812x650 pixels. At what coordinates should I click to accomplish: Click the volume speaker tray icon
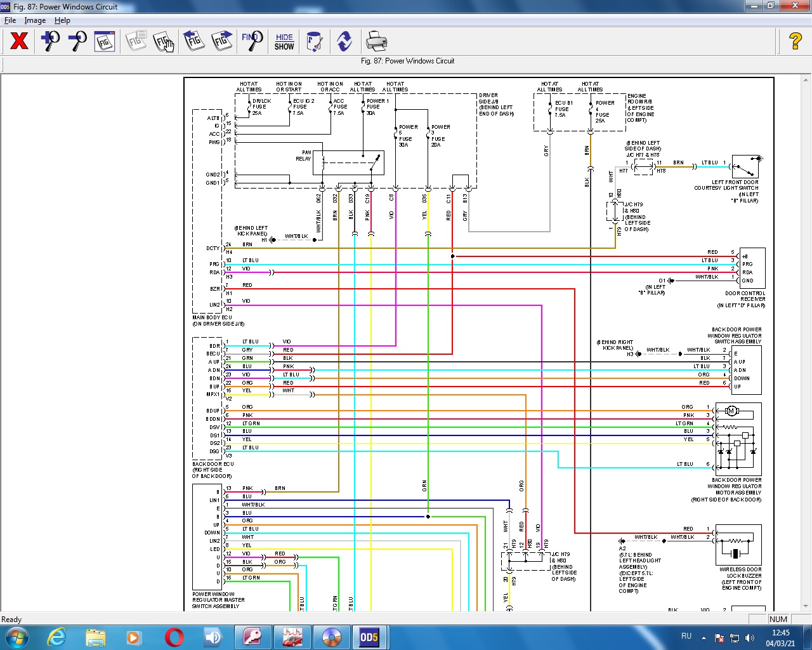[x=750, y=637]
